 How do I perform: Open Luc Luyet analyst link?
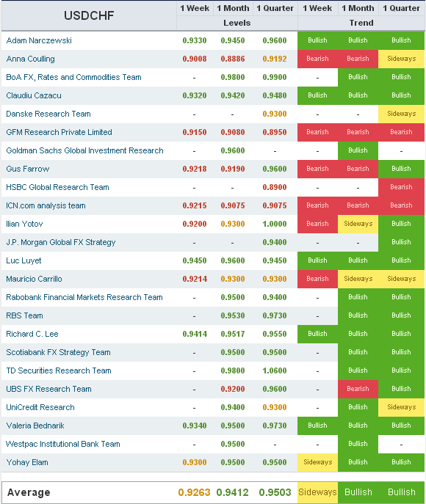click(x=24, y=260)
